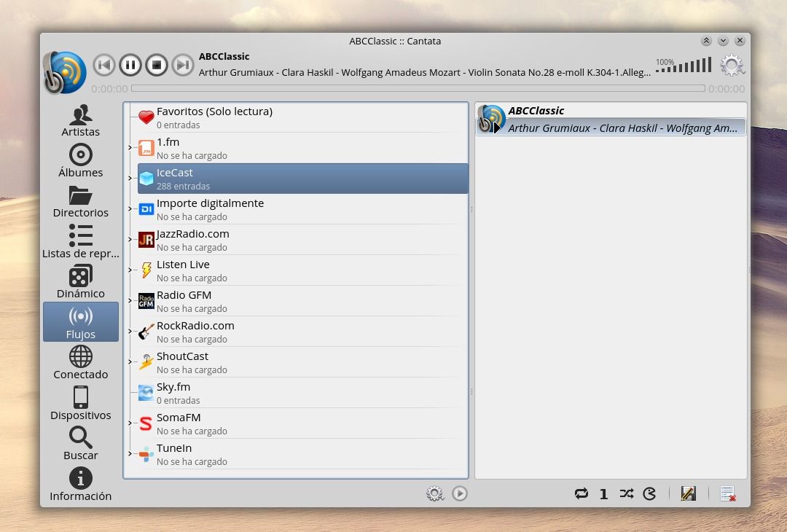Play selected stream using bottom play icon
Viewport: 787px width, 532px height.
click(x=459, y=493)
